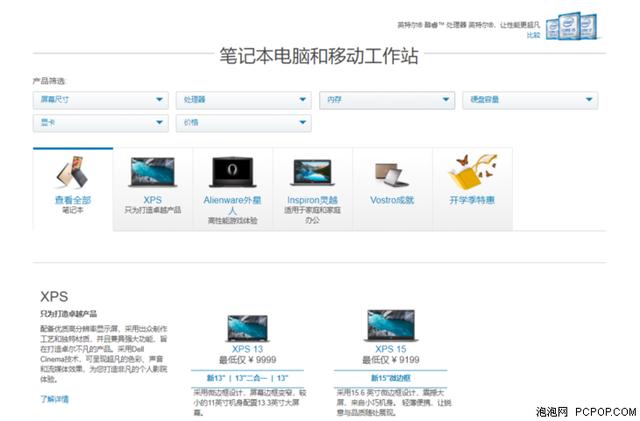Screen dimensions: 640x421
Task: Click the 最低仅 ¥9199 price text
Action: pos(391,360)
